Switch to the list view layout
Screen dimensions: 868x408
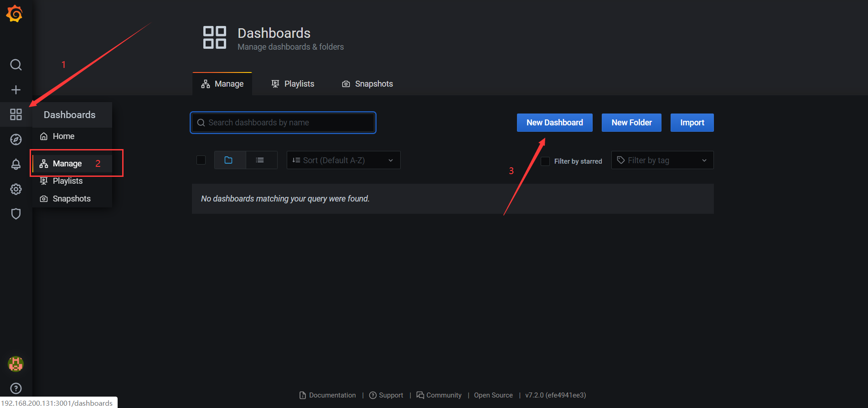260,160
